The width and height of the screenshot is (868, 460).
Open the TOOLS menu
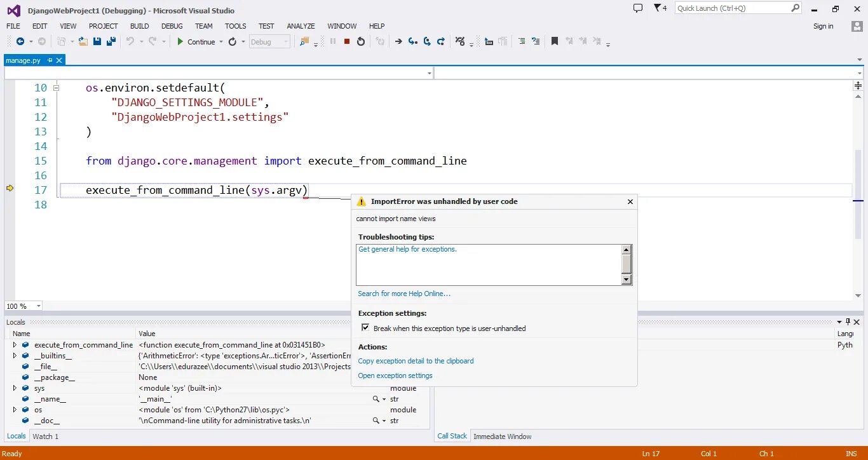[x=235, y=26]
